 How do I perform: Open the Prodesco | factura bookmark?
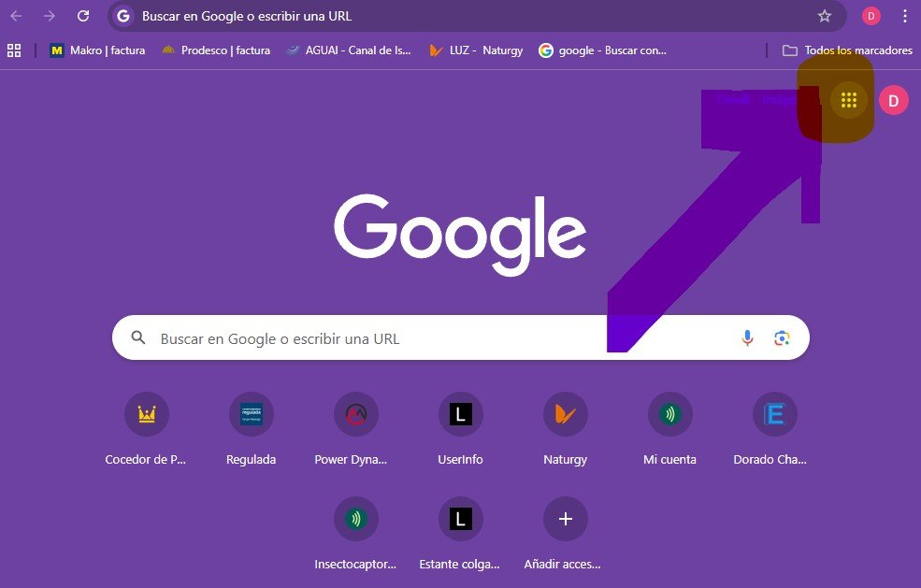tap(215, 50)
